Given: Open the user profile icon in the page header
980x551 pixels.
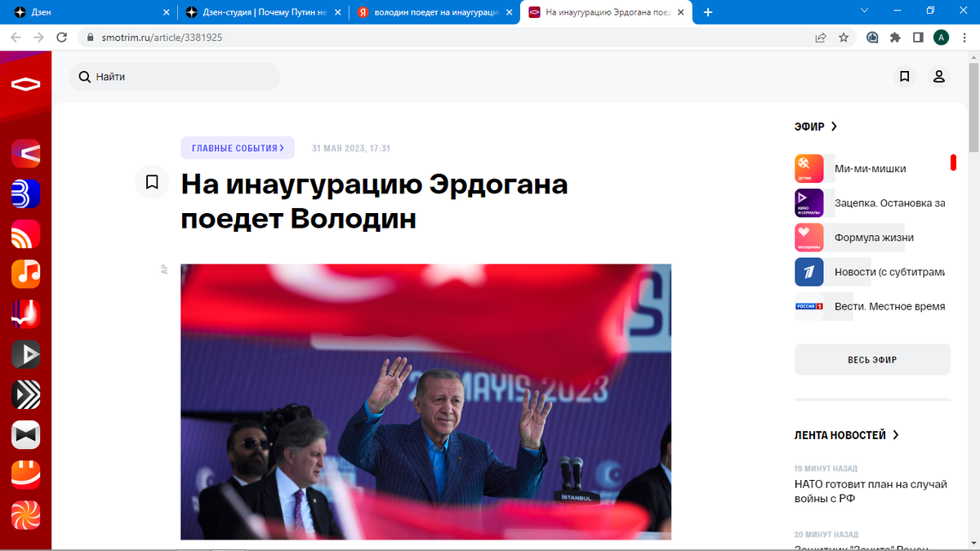Looking at the screenshot, I should (939, 76).
